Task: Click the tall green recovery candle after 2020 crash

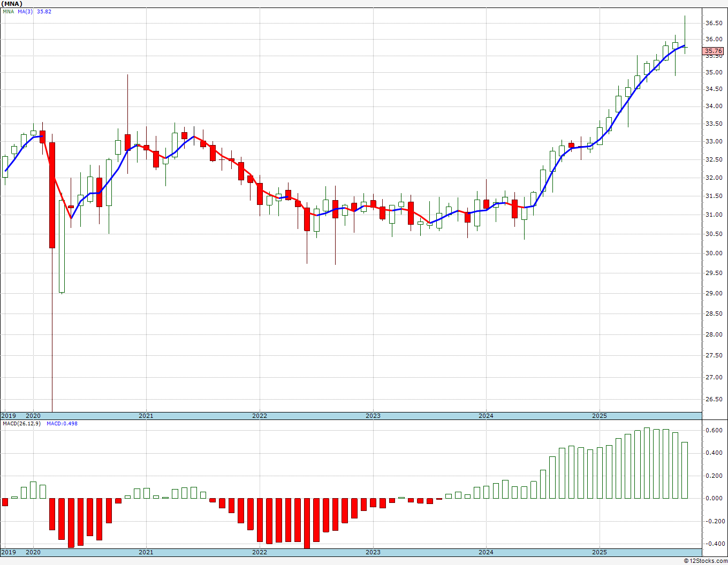Action: (62, 246)
